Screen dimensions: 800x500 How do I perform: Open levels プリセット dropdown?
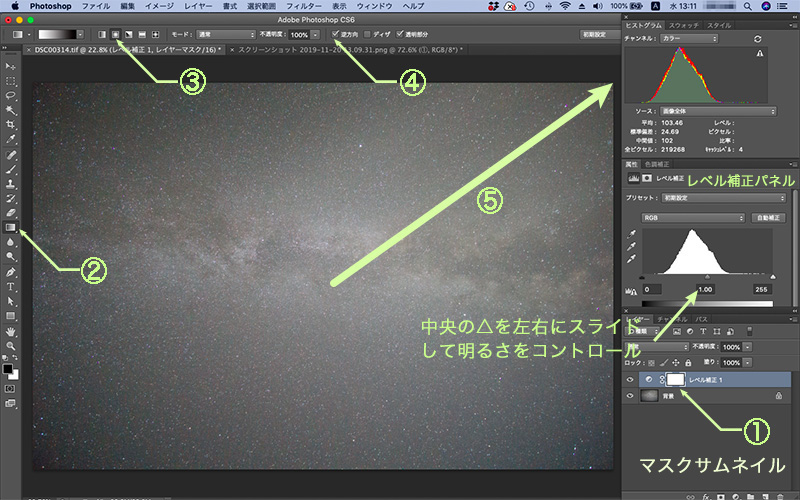coord(723,198)
